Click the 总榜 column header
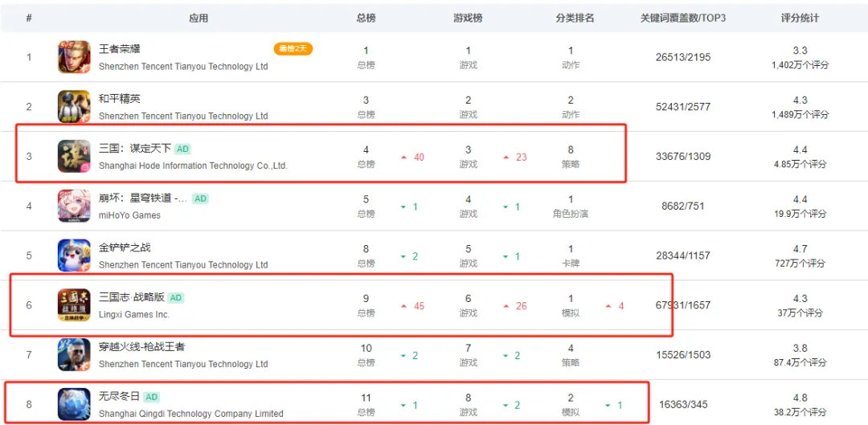The image size is (868, 425). coord(366,18)
